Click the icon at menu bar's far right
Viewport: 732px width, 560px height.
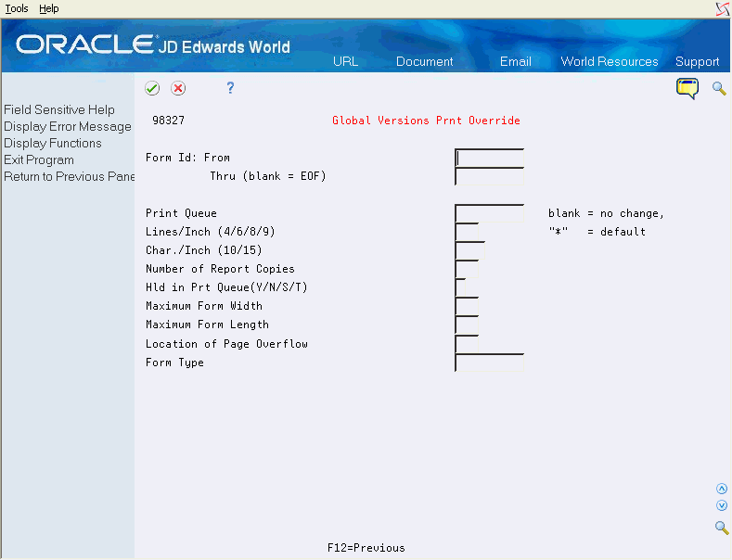[723, 9]
